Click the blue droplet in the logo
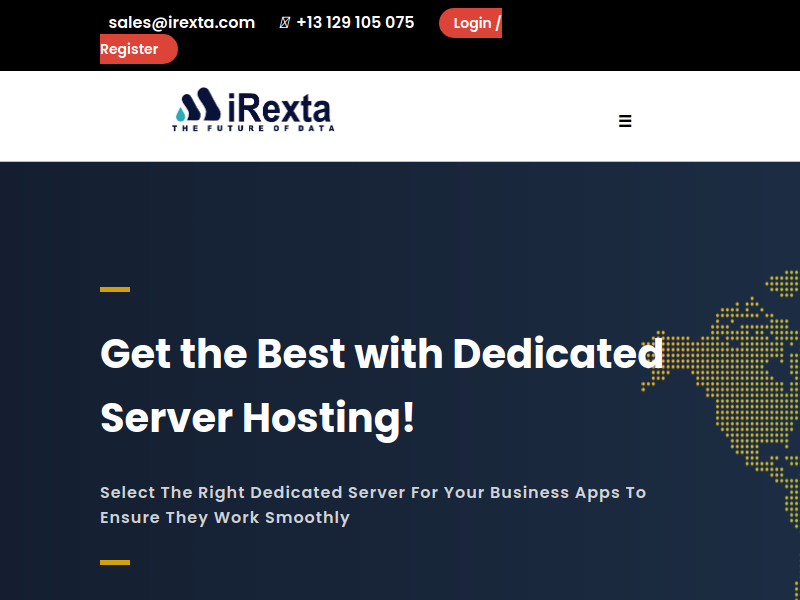This screenshot has height=600, width=800. [x=183, y=114]
